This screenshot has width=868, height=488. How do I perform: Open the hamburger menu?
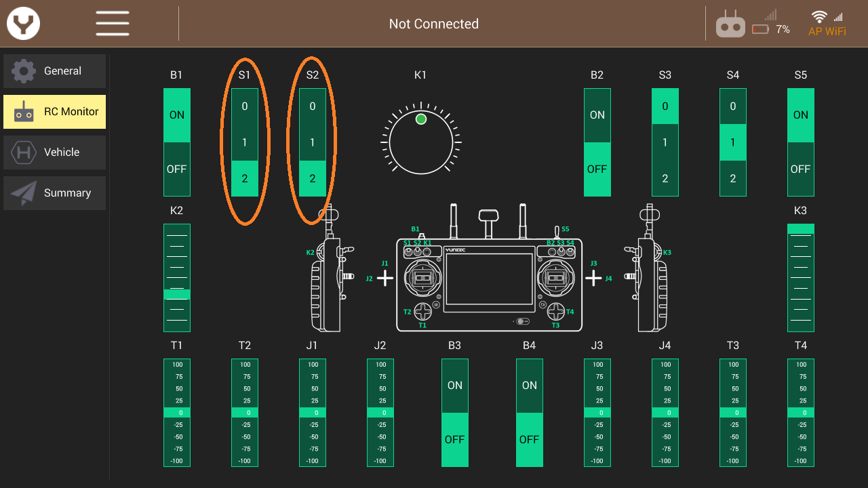(x=113, y=24)
